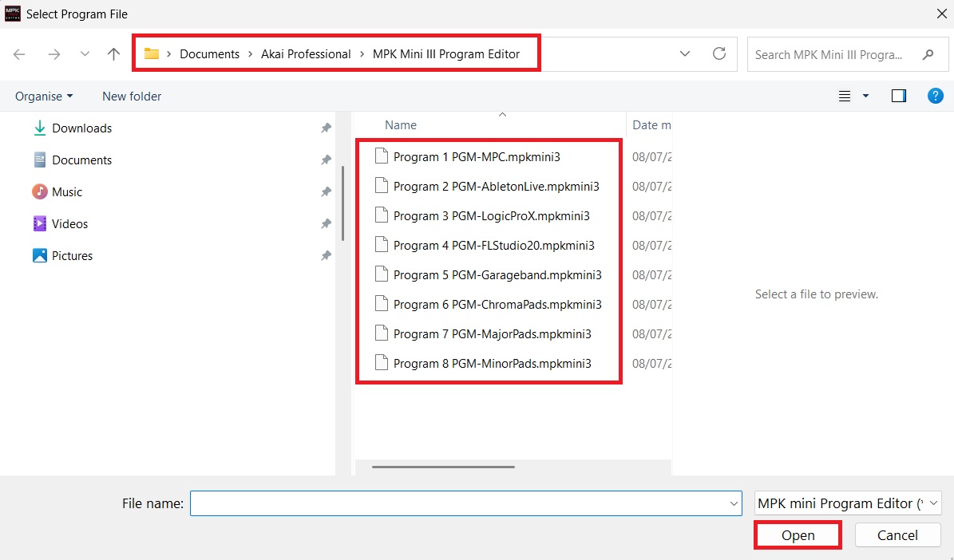
Task: Unpin Downloads using its pin icon
Action: 326,128
